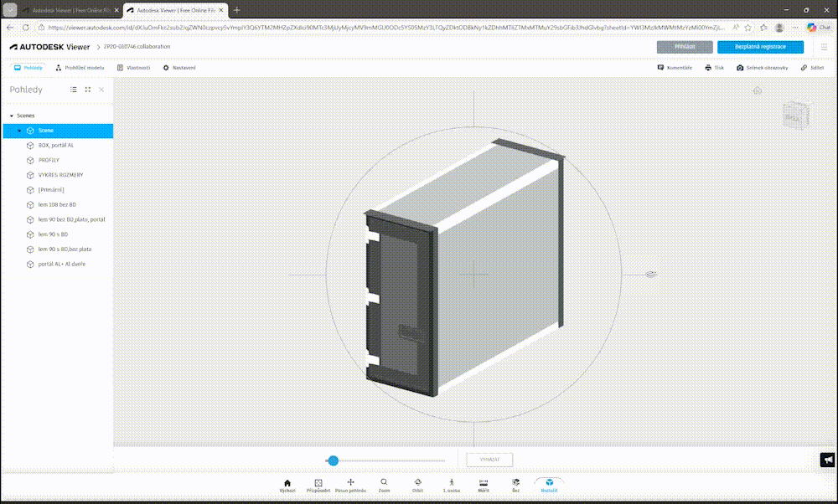Image resolution: width=838 pixels, height=504 pixels.
Task: Select the Orbit tool
Action: 417,485
